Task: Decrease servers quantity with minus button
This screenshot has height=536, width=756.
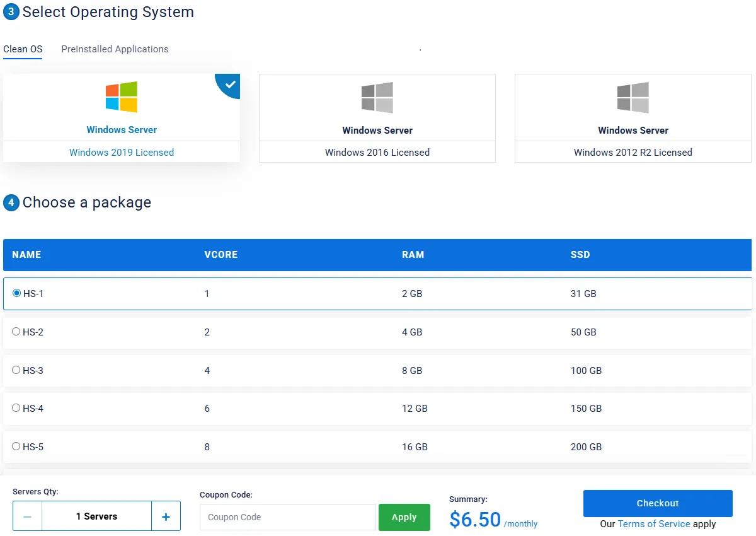Action: (x=27, y=516)
